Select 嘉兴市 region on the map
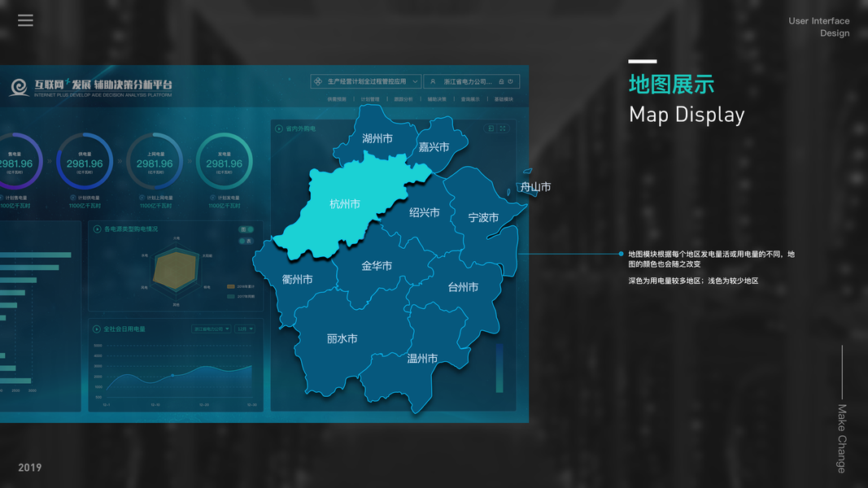This screenshot has height=488, width=868. tap(434, 146)
